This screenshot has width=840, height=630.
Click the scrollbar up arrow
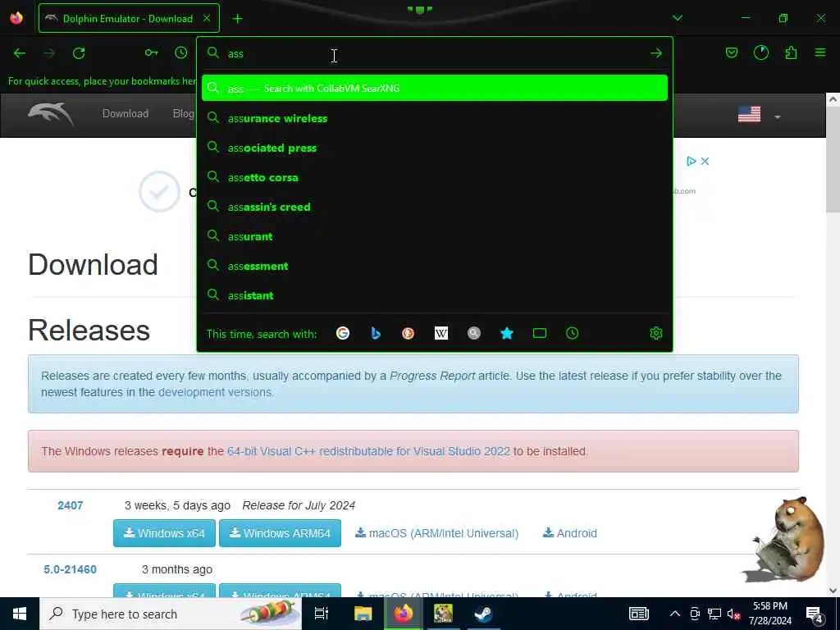(x=833, y=99)
